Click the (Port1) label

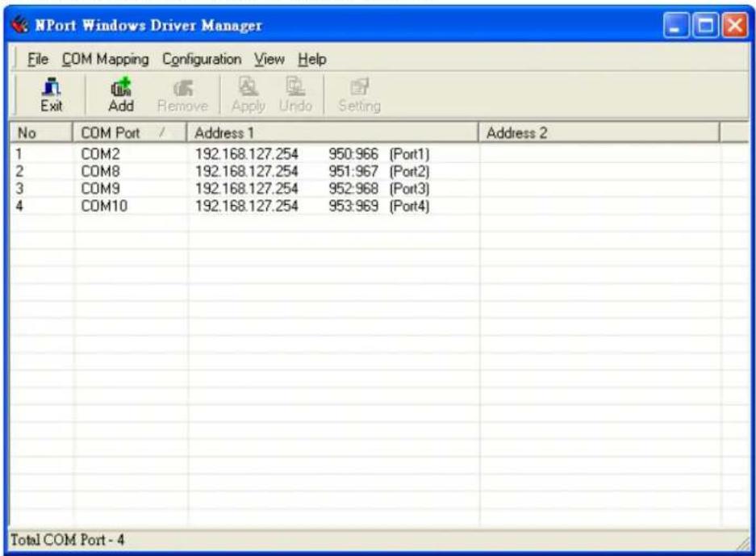coord(409,154)
